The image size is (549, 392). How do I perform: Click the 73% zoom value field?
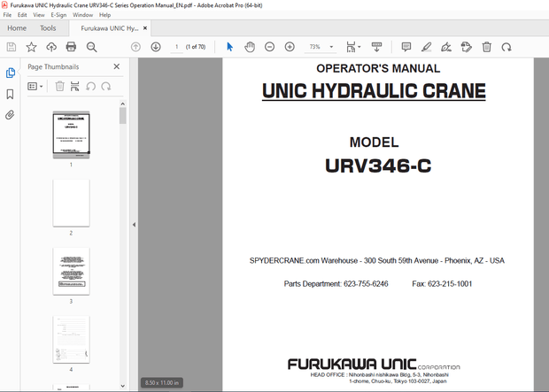coord(314,47)
